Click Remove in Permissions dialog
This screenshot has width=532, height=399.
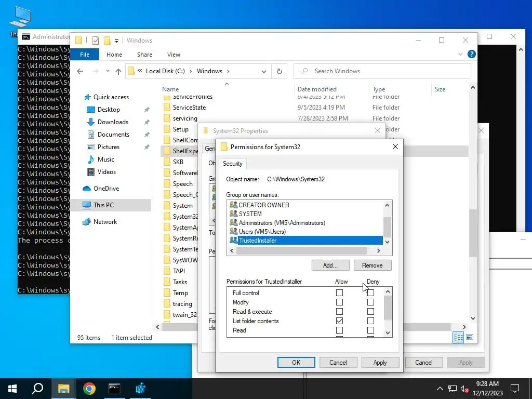point(372,265)
